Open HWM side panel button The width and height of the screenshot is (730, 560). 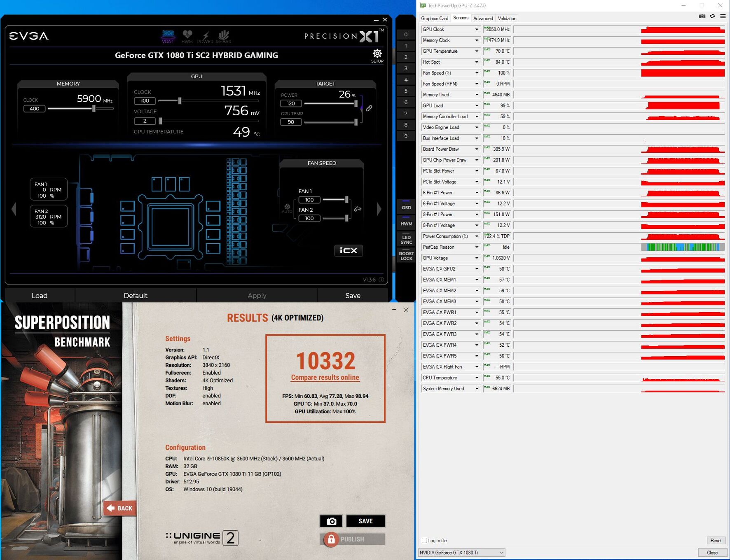tap(406, 224)
